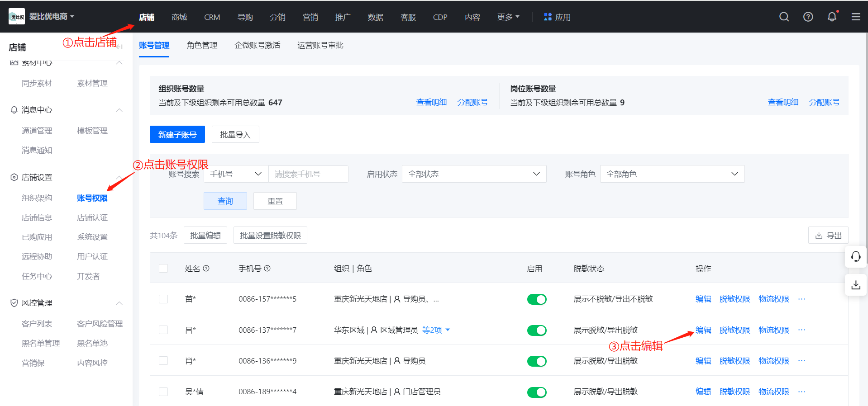The height and width of the screenshot is (406, 868).
Task: Open the CRM top menu
Action: pos(212,17)
